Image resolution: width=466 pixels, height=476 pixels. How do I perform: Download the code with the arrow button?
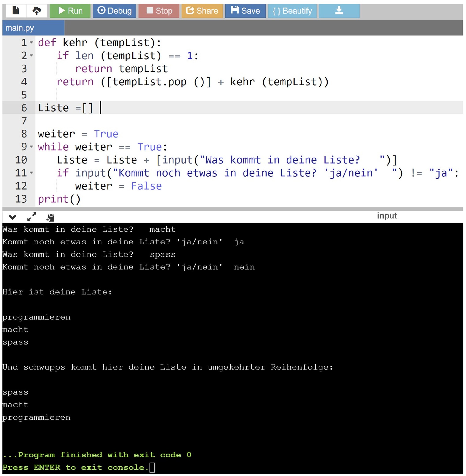[x=339, y=11]
